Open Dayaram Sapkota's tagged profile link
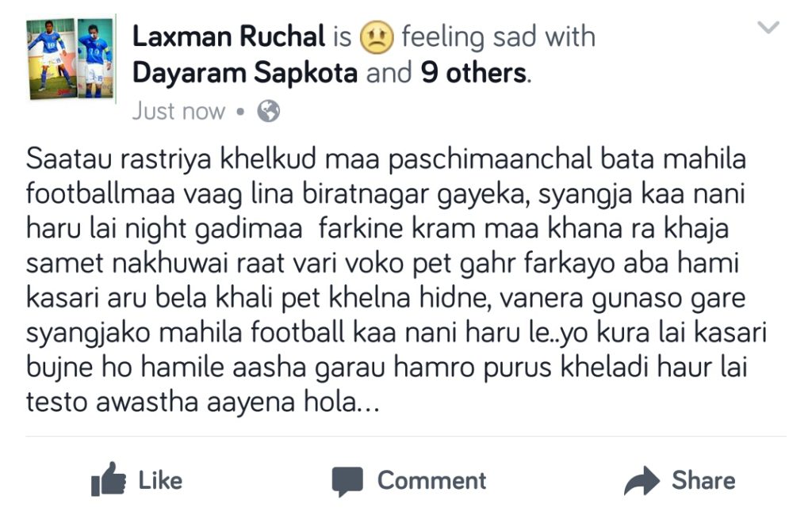 pos(247,73)
